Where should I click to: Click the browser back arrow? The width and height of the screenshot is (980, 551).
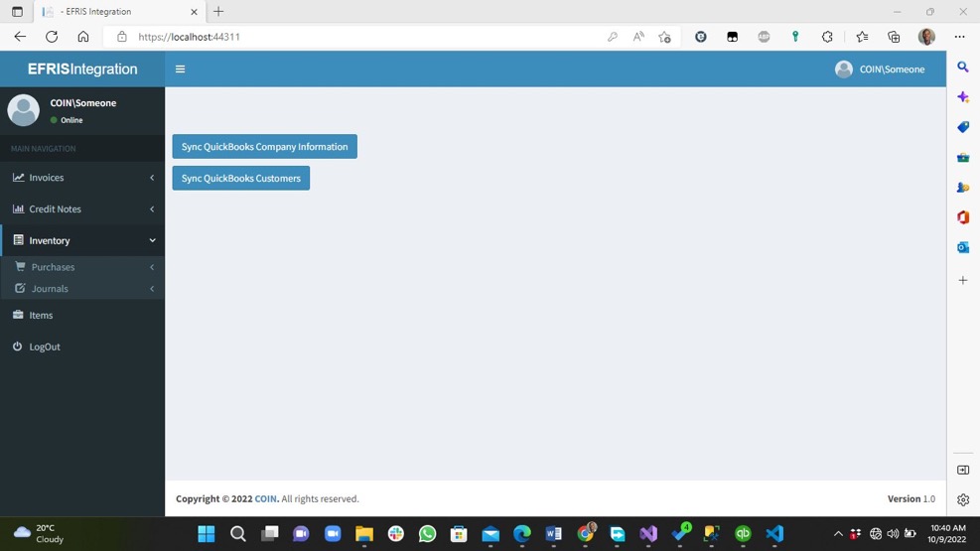[20, 37]
